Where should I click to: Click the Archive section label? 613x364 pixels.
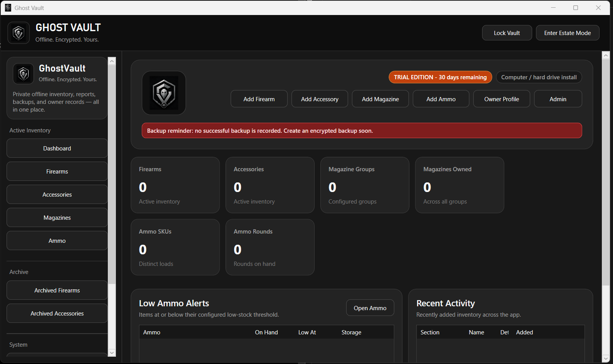coord(19,272)
